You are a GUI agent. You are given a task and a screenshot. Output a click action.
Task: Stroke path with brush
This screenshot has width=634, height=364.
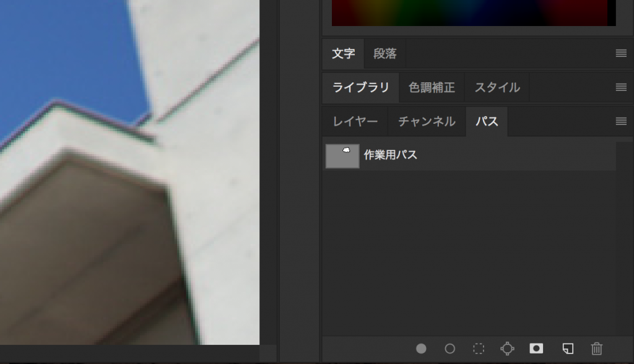click(449, 349)
